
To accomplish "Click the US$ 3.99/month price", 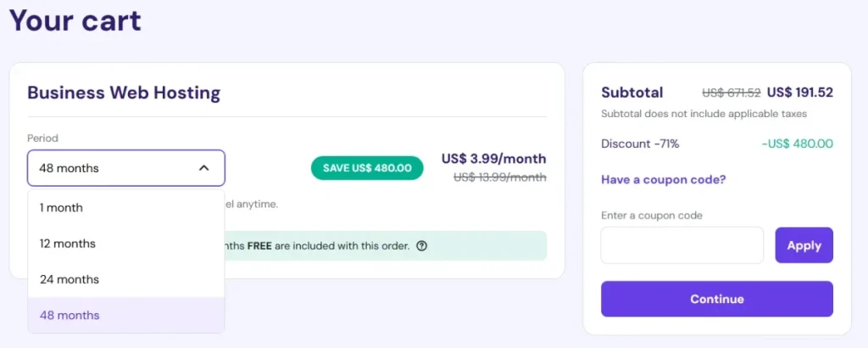I will coord(493,159).
